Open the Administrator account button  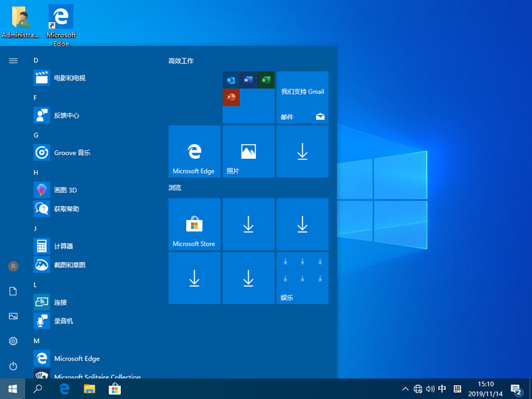click(x=13, y=266)
